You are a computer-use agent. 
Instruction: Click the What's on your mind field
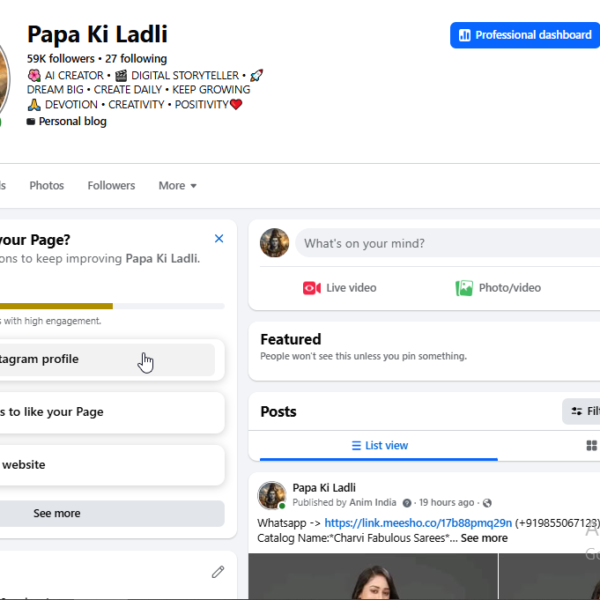click(x=448, y=243)
